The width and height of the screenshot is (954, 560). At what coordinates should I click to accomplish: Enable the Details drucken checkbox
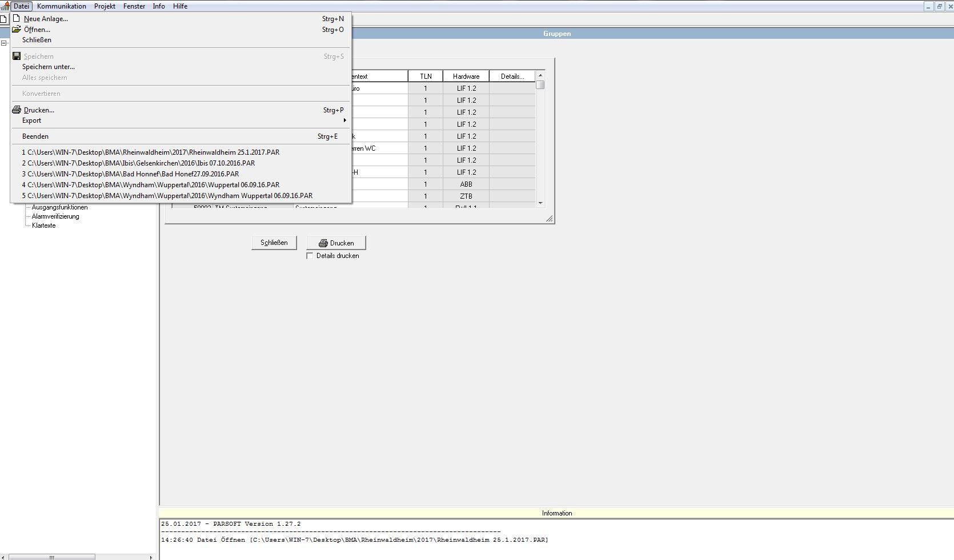310,256
